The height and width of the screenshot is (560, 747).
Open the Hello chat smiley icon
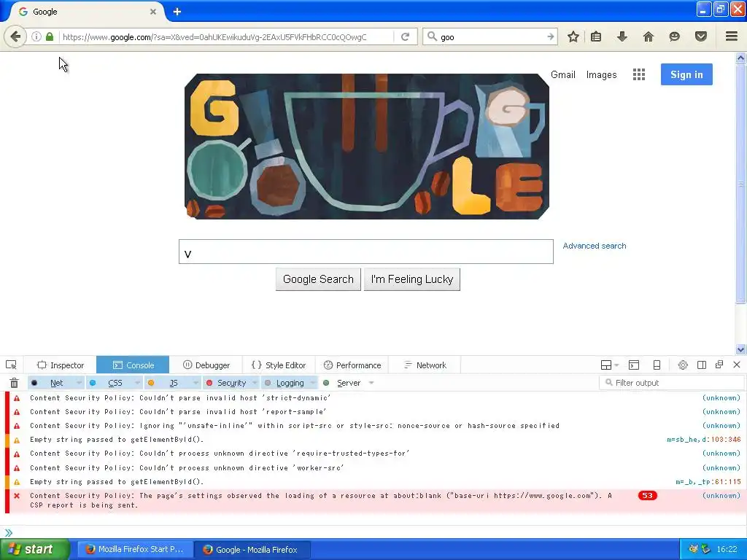674,36
